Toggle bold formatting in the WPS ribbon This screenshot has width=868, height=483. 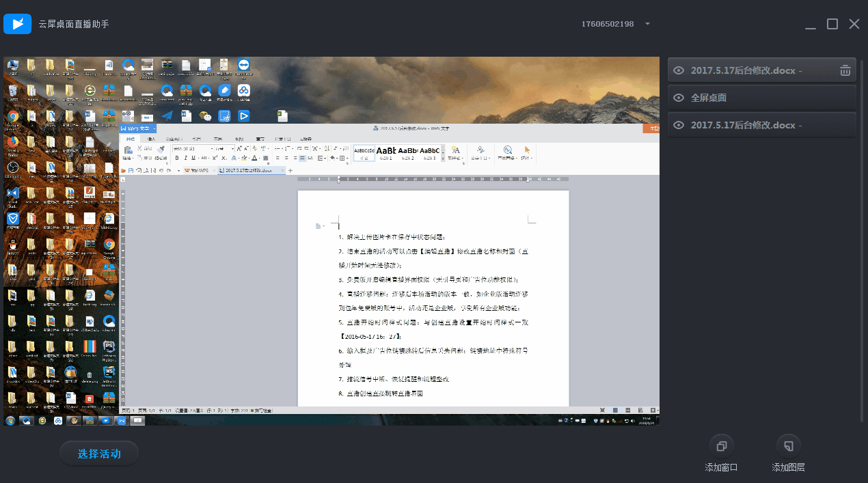click(x=177, y=158)
